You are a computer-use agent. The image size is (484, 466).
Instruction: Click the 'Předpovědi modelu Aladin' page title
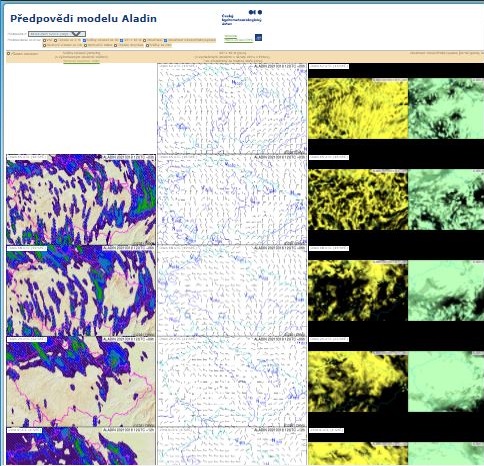pyautogui.click(x=83, y=18)
